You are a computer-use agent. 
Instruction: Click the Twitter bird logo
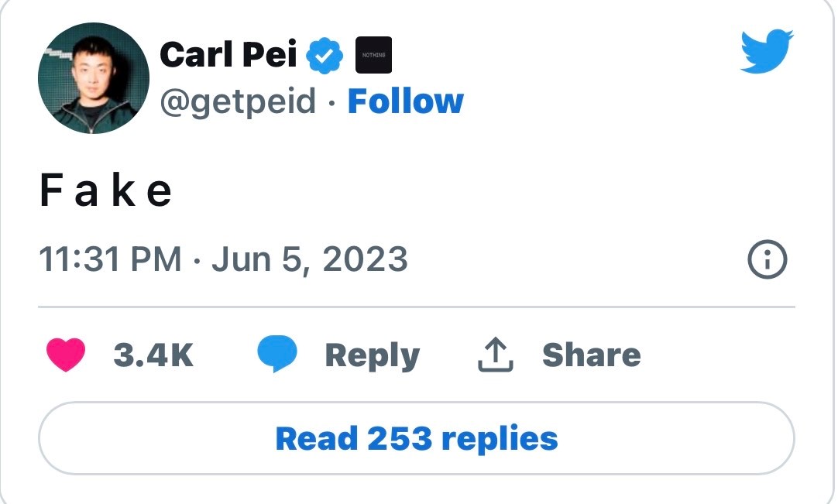point(767,52)
